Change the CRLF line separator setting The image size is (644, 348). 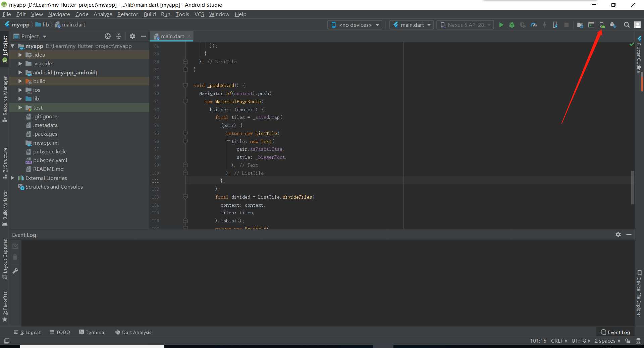[559, 341]
